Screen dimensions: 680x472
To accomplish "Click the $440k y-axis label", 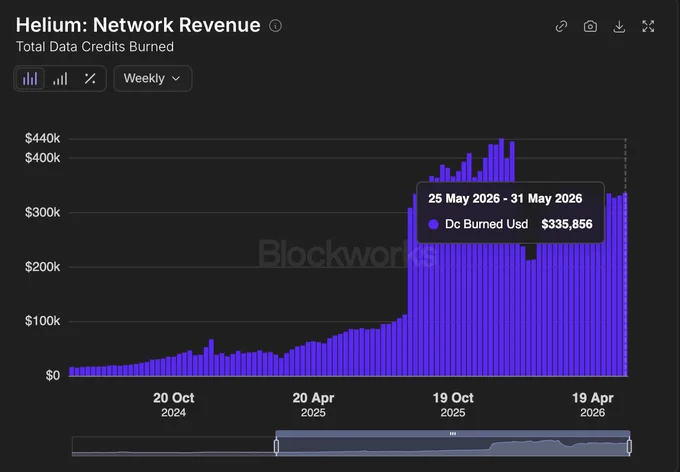I will coord(42,138).
